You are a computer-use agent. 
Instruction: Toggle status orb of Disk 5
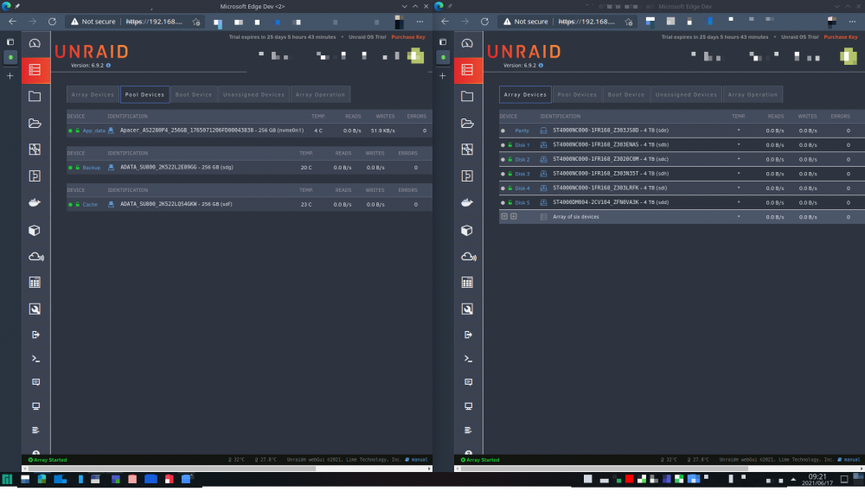point(503,202)
